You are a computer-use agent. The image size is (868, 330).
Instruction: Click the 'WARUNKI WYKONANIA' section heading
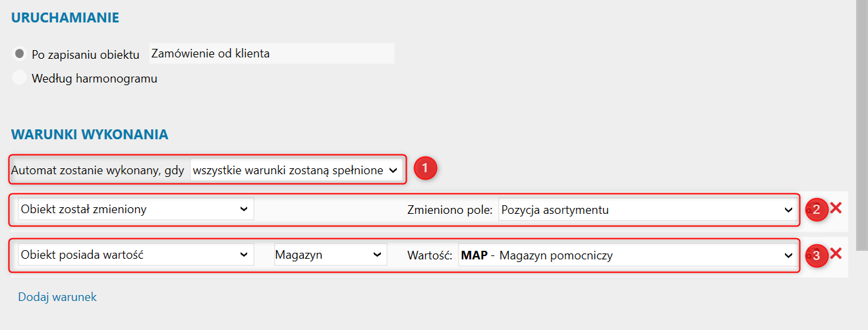(90, 135)
